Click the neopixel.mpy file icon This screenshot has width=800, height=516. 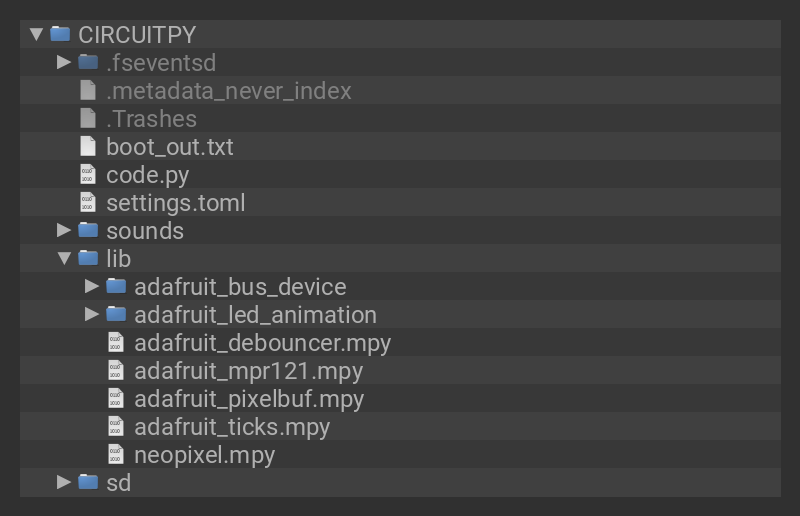pos(116,455)
